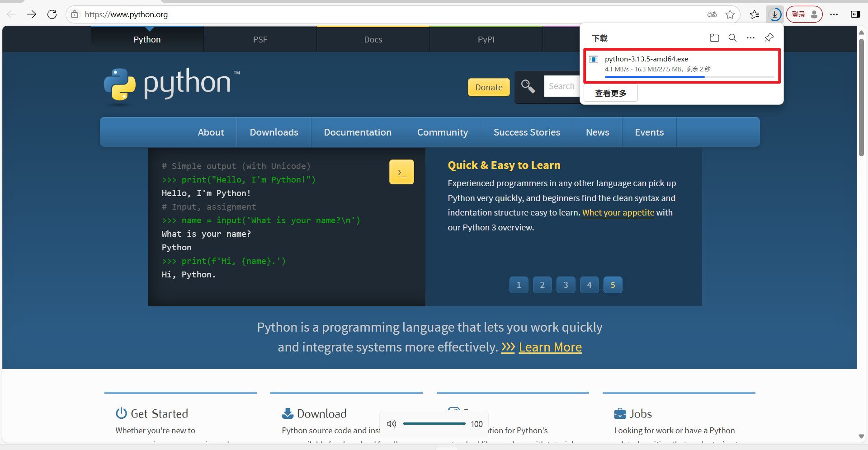Bookmark this page with star icon
This screenshot has width=868, height=450.
730,14
